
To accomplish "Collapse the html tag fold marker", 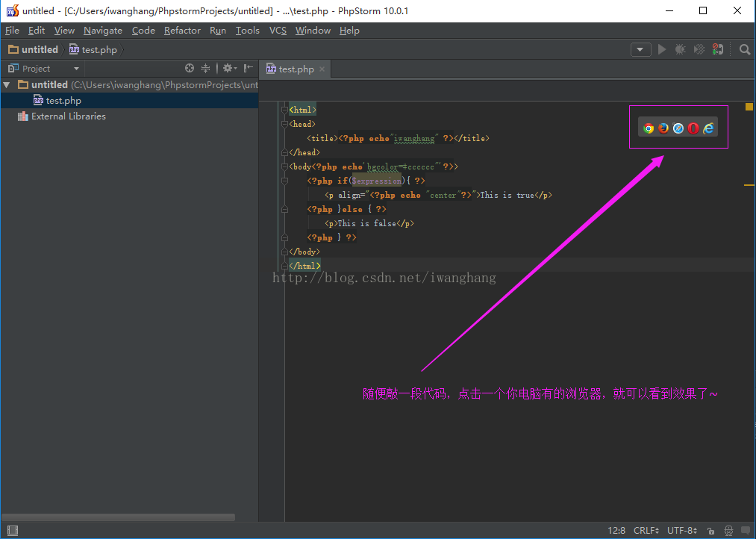I will coord(284,110).
